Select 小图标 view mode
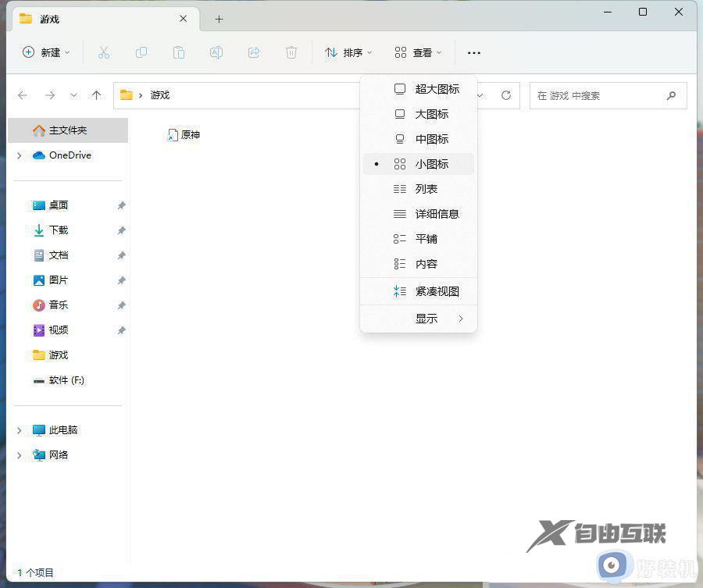The image size is (703, 588). coord(432,164)
